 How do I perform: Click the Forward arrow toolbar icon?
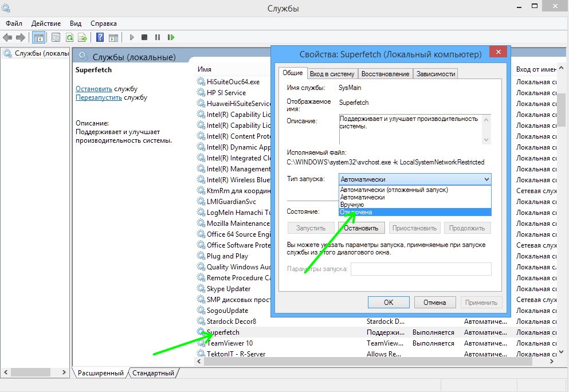pyautogui.click(x=21, y=38)
